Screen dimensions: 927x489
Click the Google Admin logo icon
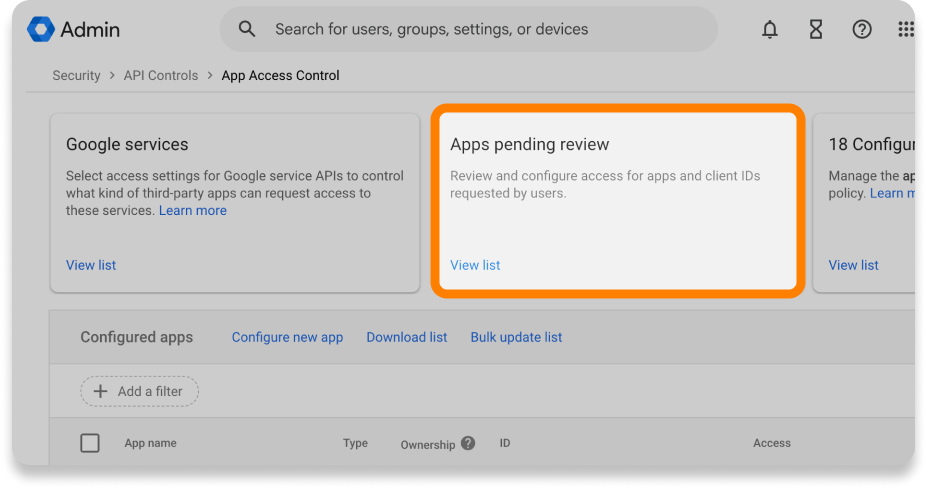pos(41,29)
